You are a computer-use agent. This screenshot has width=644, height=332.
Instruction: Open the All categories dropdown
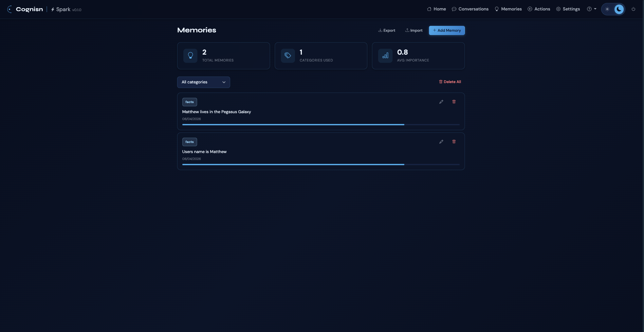[203, 82]
